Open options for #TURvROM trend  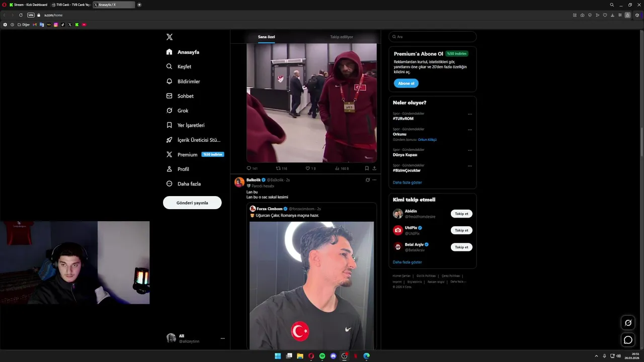tap(470, 114)
